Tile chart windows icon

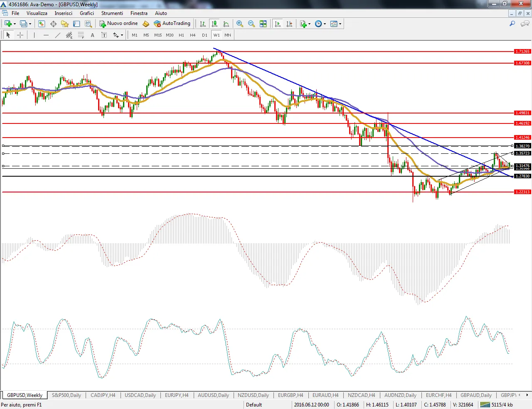coord(263,24)
